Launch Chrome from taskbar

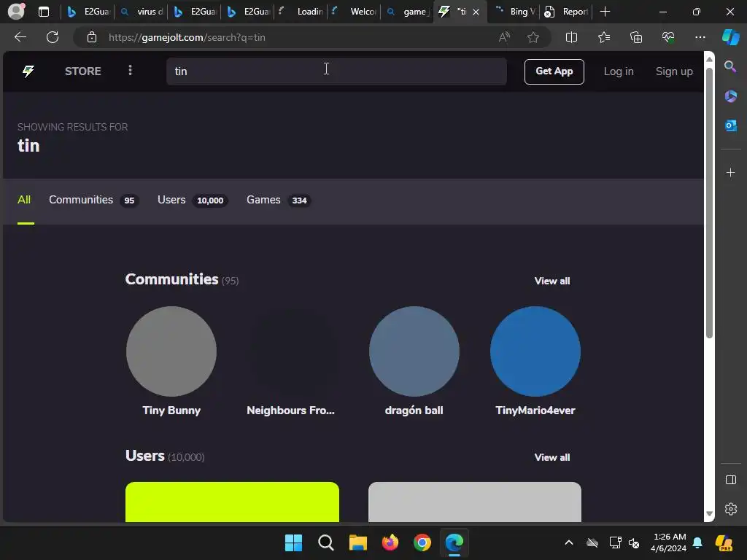[422, 542]
